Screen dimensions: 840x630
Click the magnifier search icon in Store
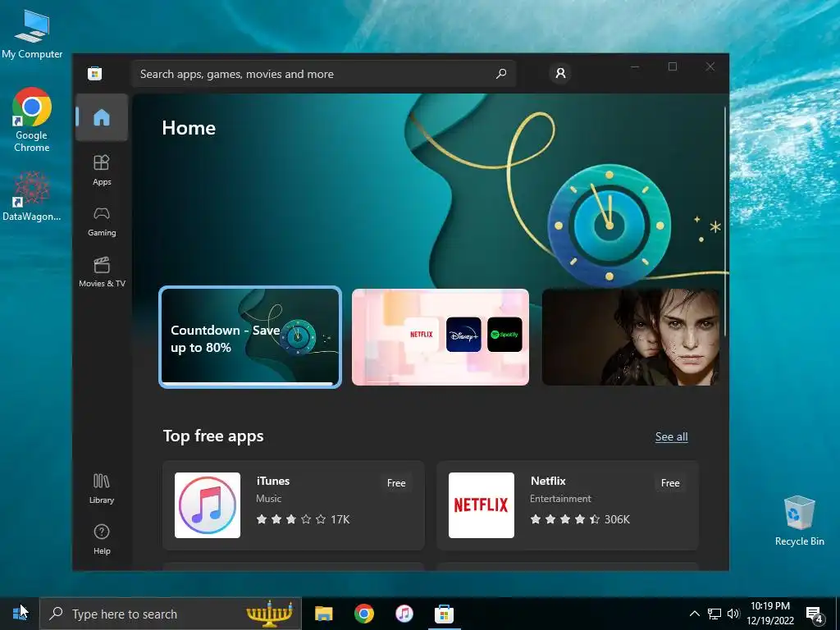[x=501, y=73]
